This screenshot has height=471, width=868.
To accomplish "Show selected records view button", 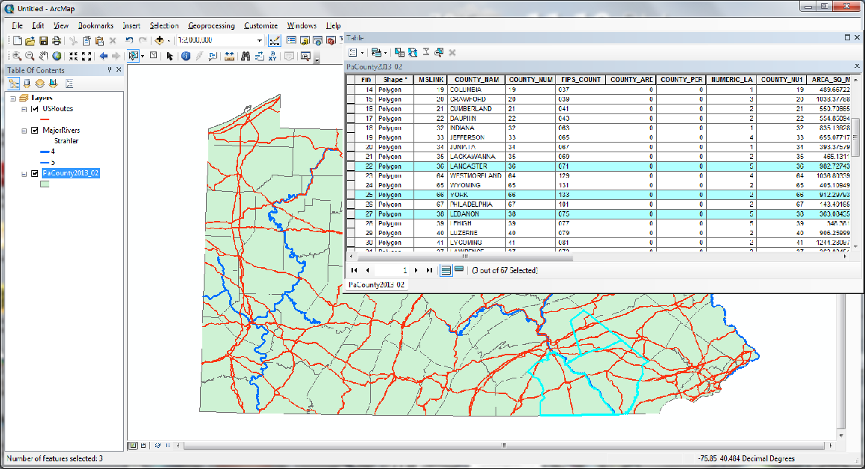I will click(459, 270).
